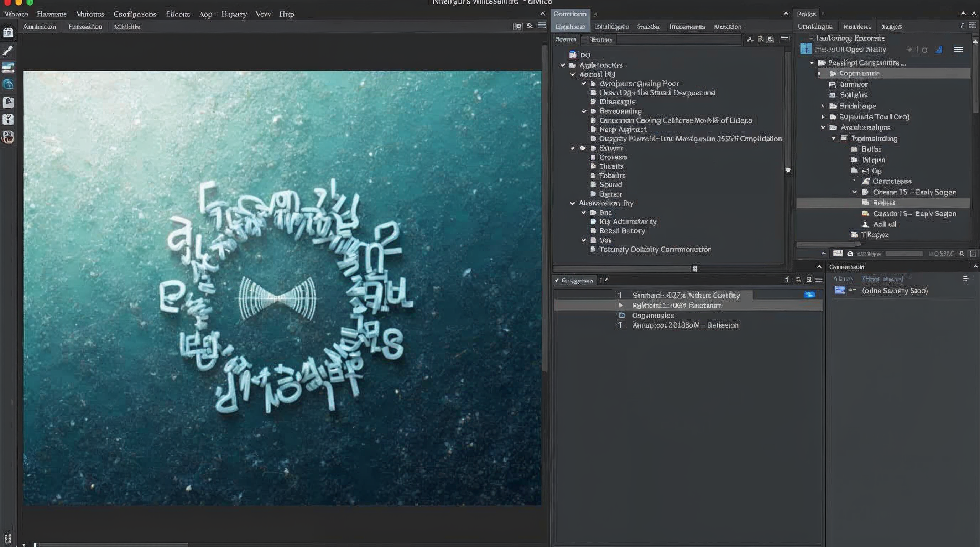Image resolution: width=980 pixels, height=547 pixels.
Task: Toggle the checkmark on the Configuraen tab
Action: tap(557, 280)
